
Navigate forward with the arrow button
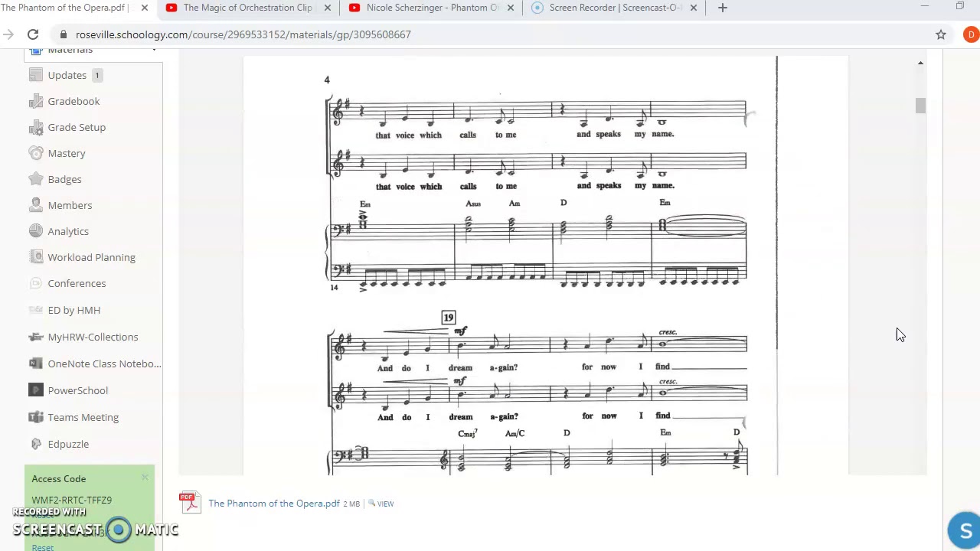point(8,34)
